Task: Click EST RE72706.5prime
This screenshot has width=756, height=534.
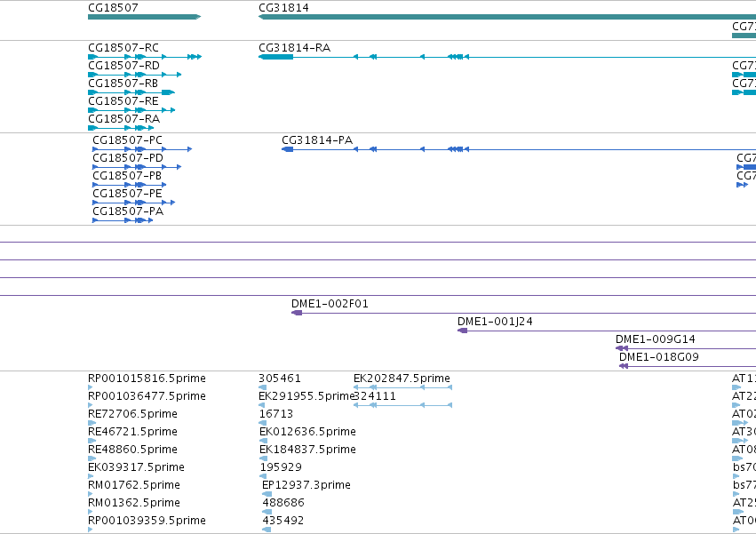Action: coord(132,414)
